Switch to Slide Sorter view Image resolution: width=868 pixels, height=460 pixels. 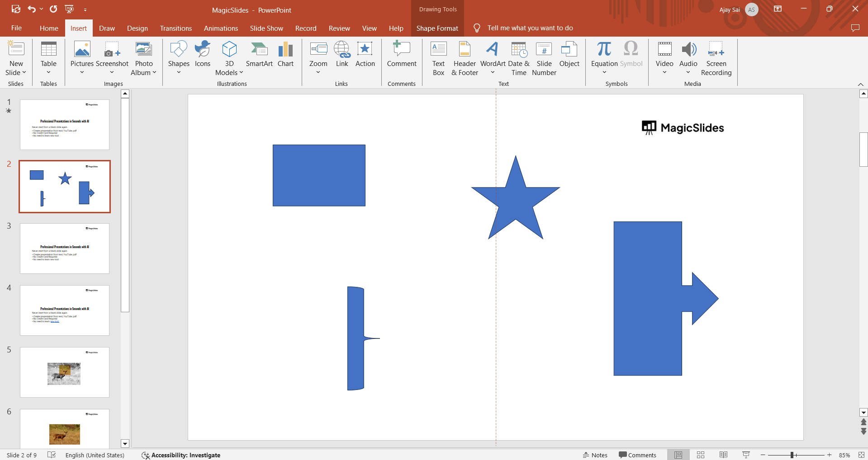(701, 455)
